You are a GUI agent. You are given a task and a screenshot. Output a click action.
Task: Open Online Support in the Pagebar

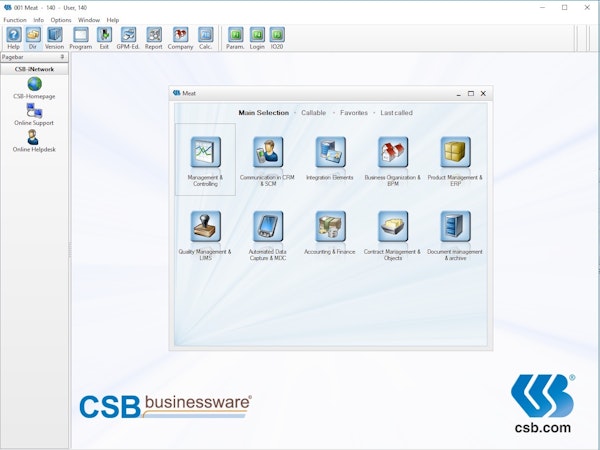point(34,114)
